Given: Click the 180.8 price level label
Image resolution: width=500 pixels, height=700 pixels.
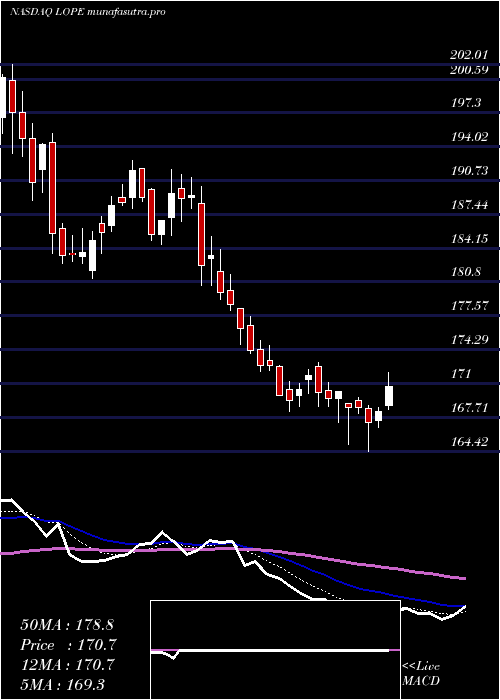Looking at the screenshot, I should pyautogui.click(x=466, y=272).
